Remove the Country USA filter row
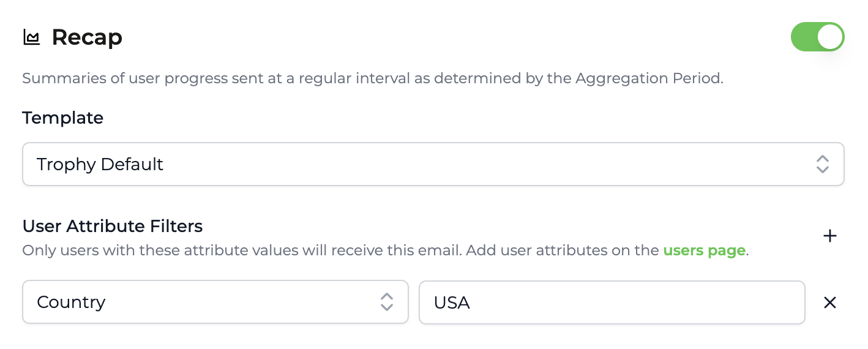Screen dimensions: 868x349 click(829, 302)
